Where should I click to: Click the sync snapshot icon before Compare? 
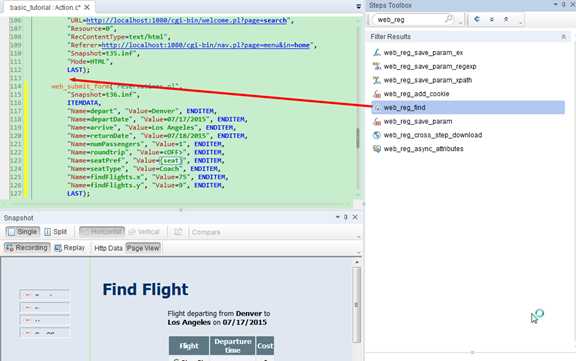click(x=178, y=232)
